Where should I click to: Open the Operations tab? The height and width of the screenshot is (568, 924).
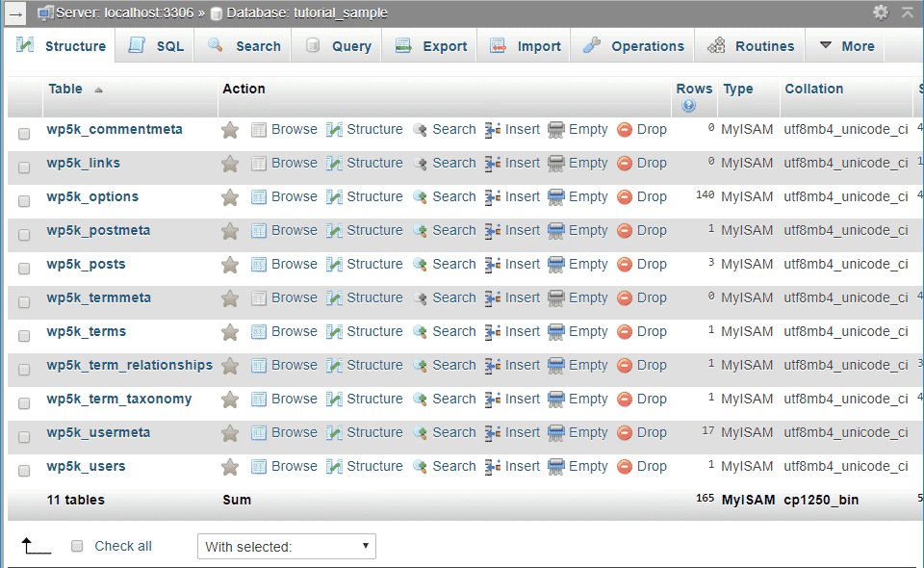click(x=633, y=46)
